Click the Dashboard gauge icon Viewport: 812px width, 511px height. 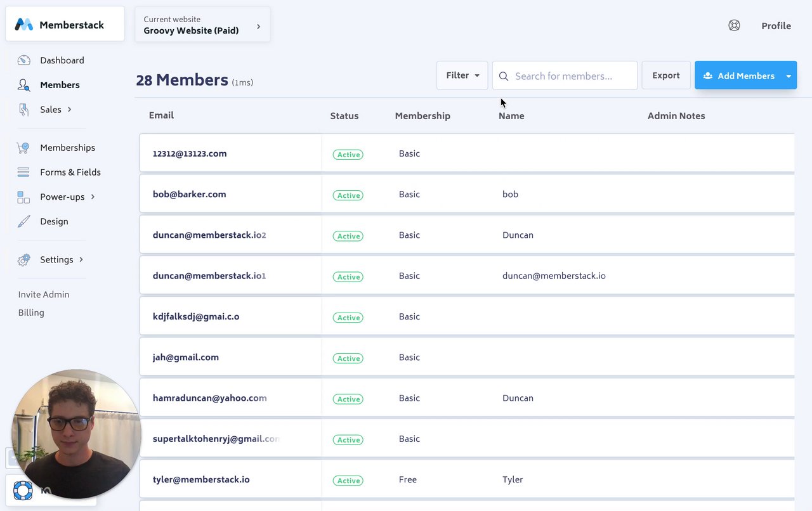pos(23,60)
